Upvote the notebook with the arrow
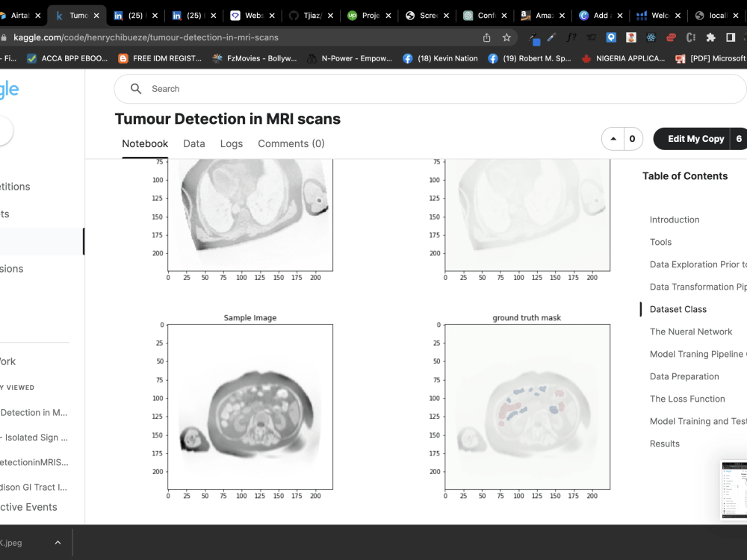Screen dimensions: 747x560 tap(613, 139)
